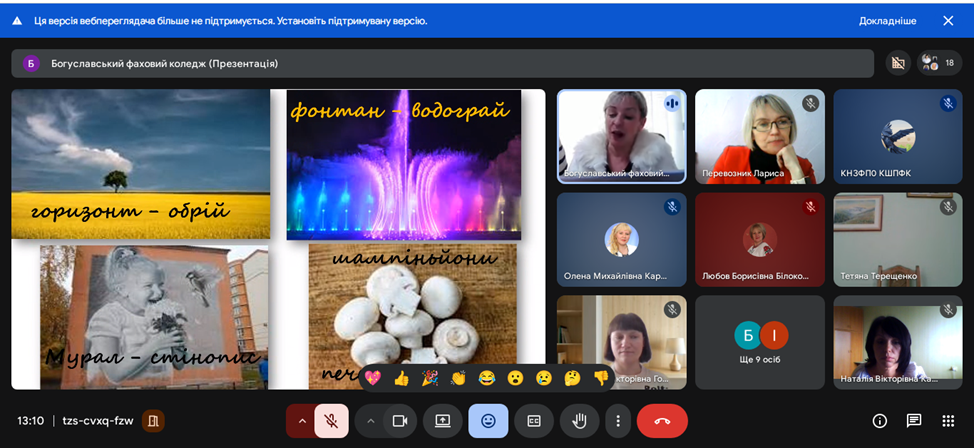
Task: Expand audio settings arrow beside microphone
Action: (x=301, y=421)
